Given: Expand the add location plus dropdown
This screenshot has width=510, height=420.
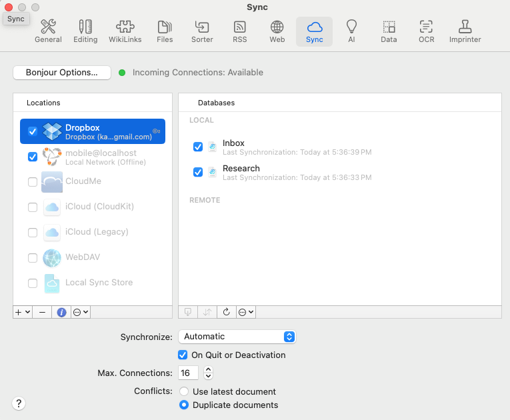Looking at the screenshot, I should tap(23, 312).
